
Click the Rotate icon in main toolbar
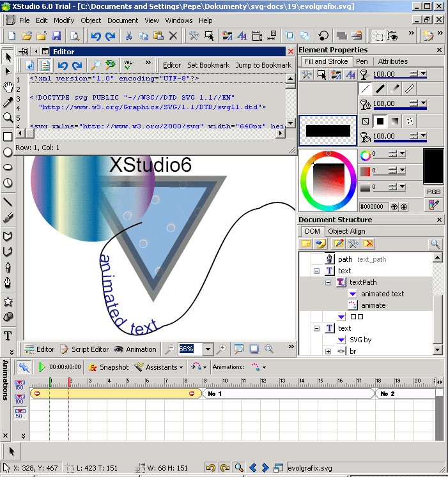(x=323, y=36)
